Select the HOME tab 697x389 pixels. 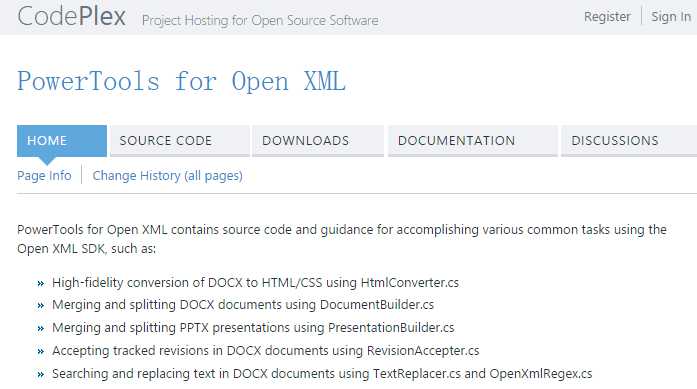point(62,141)
